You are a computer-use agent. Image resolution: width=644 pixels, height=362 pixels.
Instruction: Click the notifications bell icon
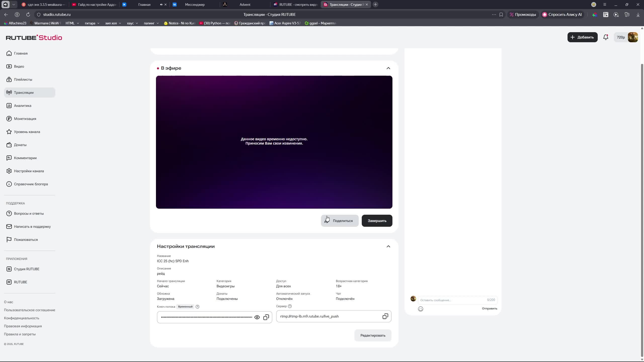tap(606, 37)
